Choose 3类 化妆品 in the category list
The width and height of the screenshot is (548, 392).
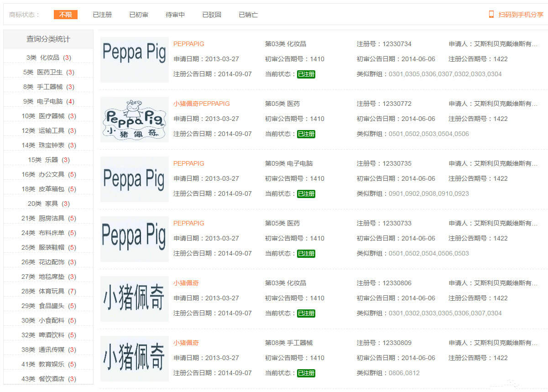point(48,57)
